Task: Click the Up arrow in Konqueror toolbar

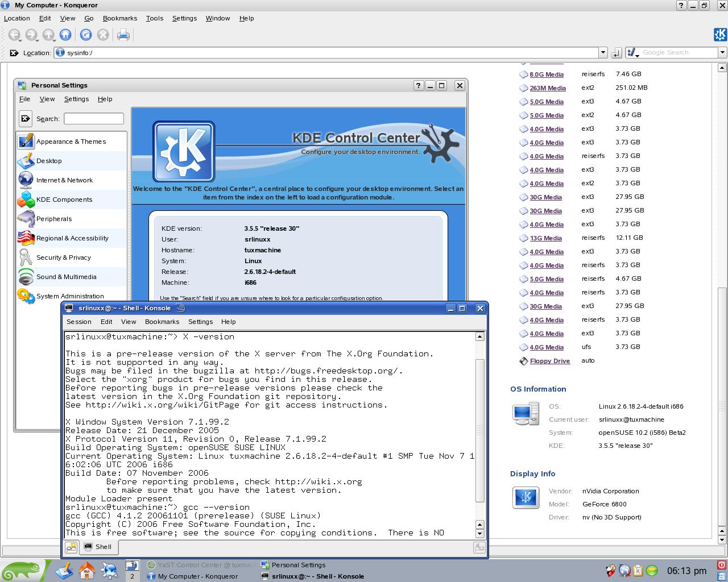Action: pyautogui.click(x=48, y=35)
